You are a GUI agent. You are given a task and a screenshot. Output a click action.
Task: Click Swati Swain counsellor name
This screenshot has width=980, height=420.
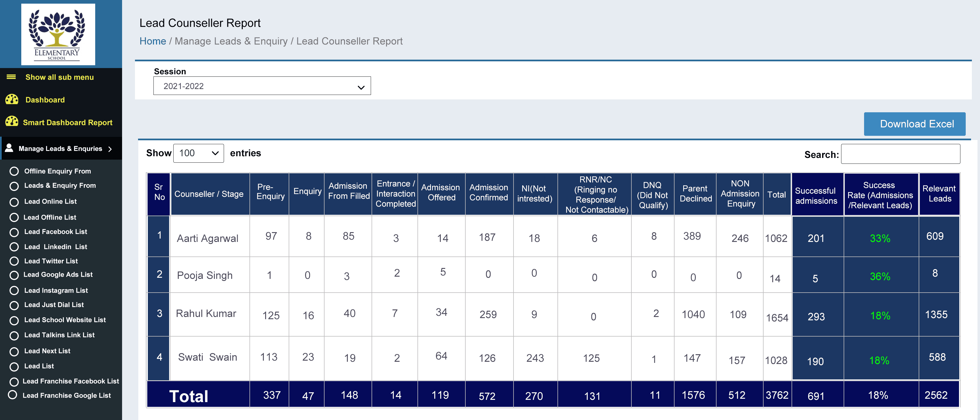pyautogui.click(x=207, y=357)
